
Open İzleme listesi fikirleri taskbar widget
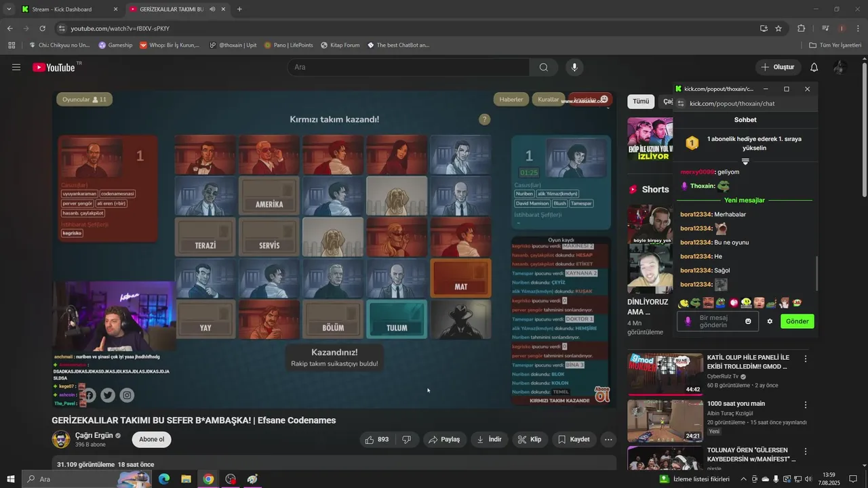[x=695, y=479]
